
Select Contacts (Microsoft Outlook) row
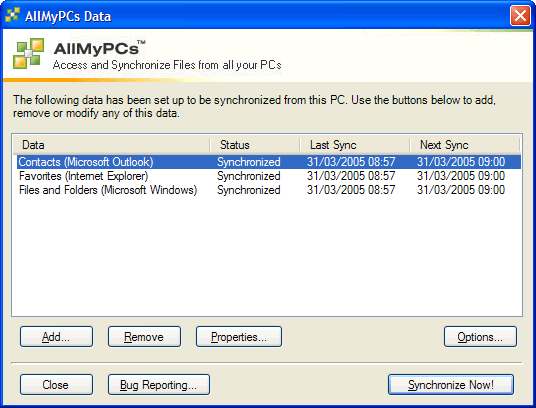[x=269, y=162]
